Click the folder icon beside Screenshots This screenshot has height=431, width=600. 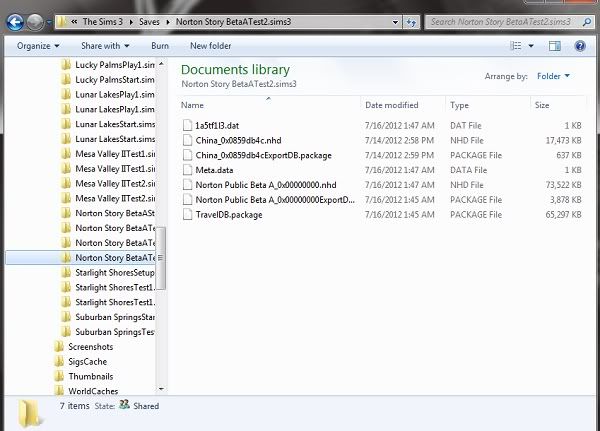click(59, 347)
